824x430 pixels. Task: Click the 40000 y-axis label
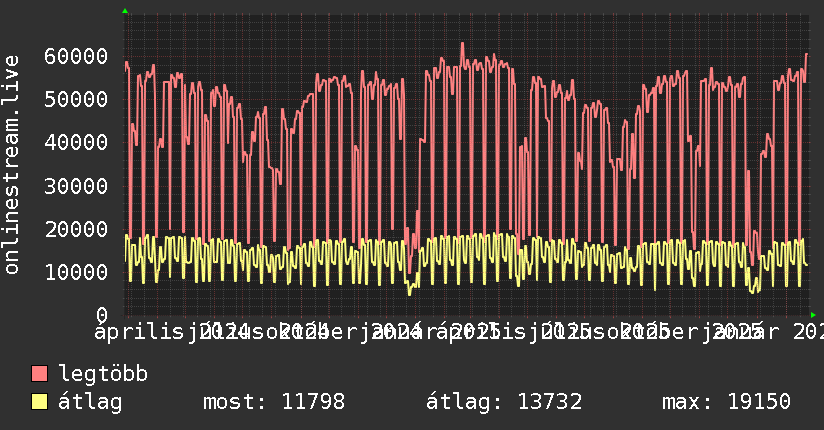76,142
